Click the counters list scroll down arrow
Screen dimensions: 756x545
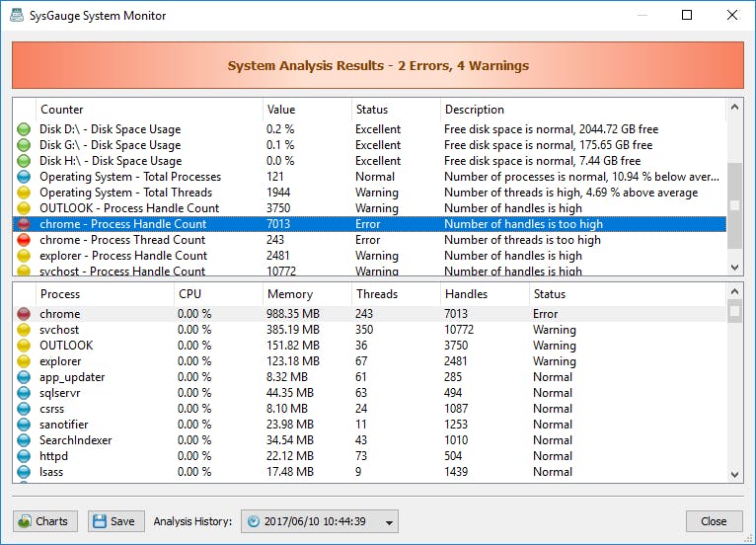coord(735,268)
